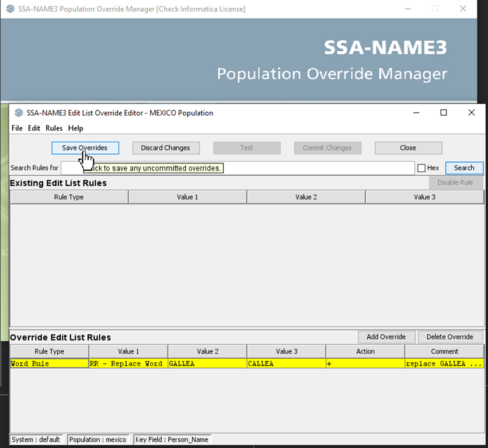The height and width of the screenshot is (448, 488).
Task: Minimize the Population Override Manager window
Action: tap(407, 9)
